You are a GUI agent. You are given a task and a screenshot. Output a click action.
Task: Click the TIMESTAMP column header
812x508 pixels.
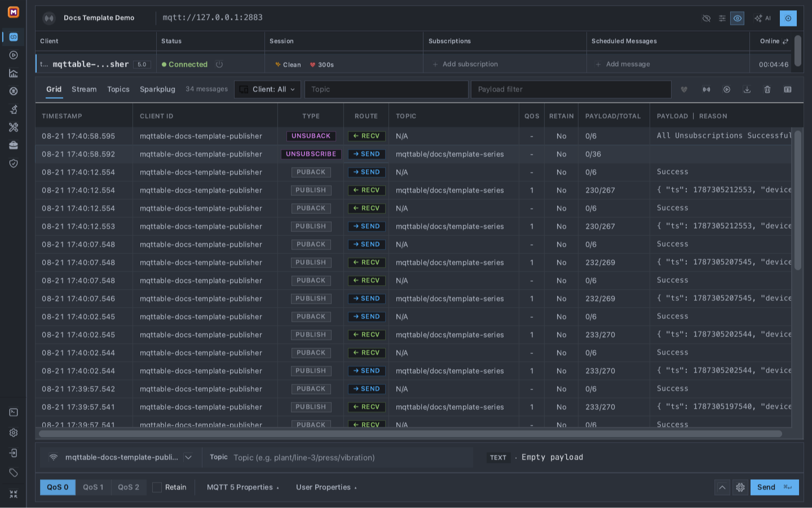[x=62, y=116]
